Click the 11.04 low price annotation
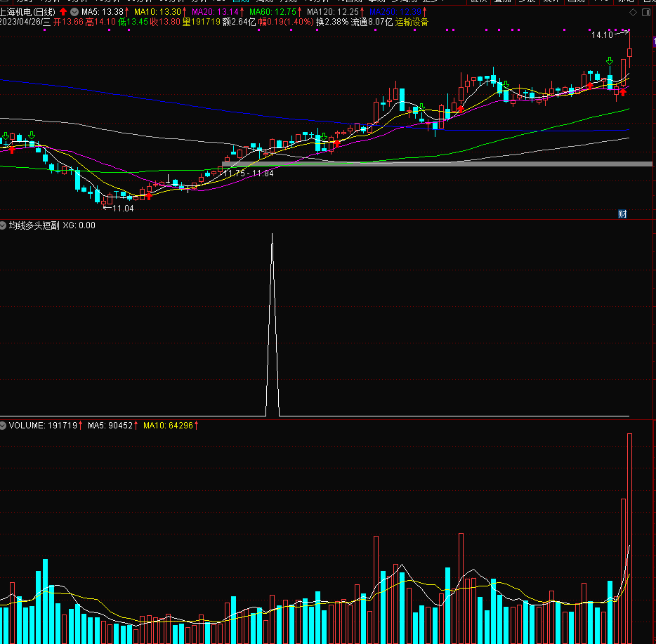This screenshot has height=644, width=656. coord(123,209)
